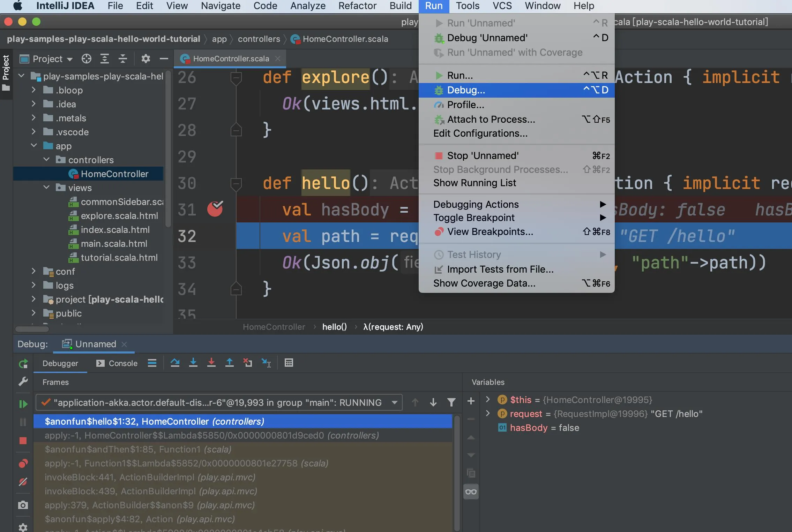The height and width of the screenshot is (532, 792).
Task: Toggle Mute Breakpoints icon
Action: pyautogui.click(x=23, y=482)
